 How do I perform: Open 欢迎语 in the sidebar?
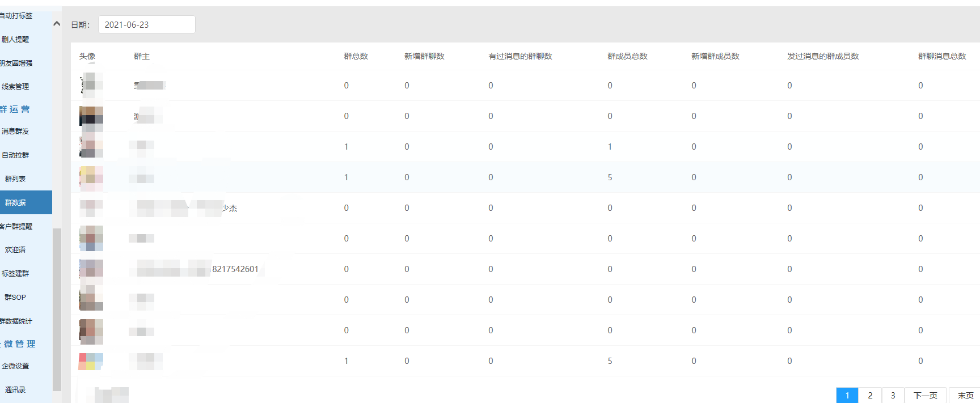coord(15,250)
